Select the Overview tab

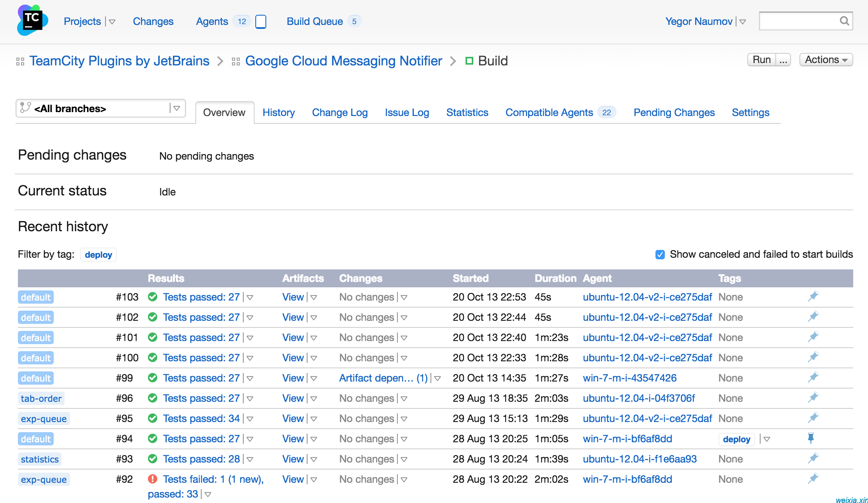click(x=224, y=113)
